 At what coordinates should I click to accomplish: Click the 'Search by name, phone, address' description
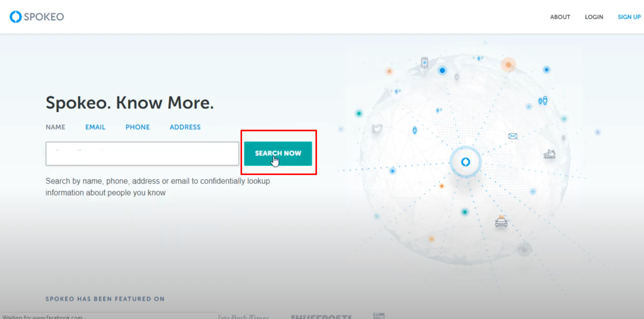pos(158,187)
